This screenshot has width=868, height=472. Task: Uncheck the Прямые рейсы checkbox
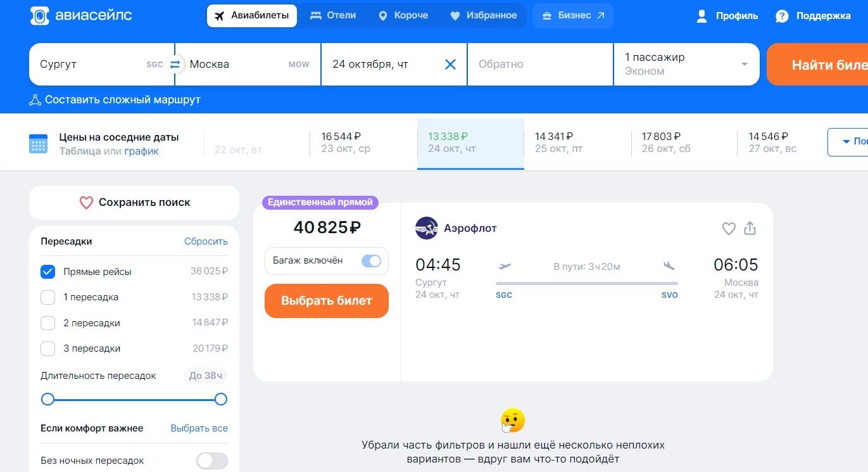point(48,272)
